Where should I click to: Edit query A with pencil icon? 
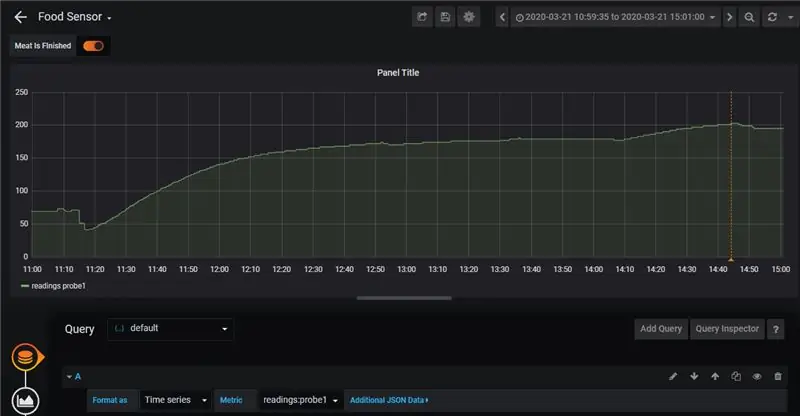(x=673, y=377)
